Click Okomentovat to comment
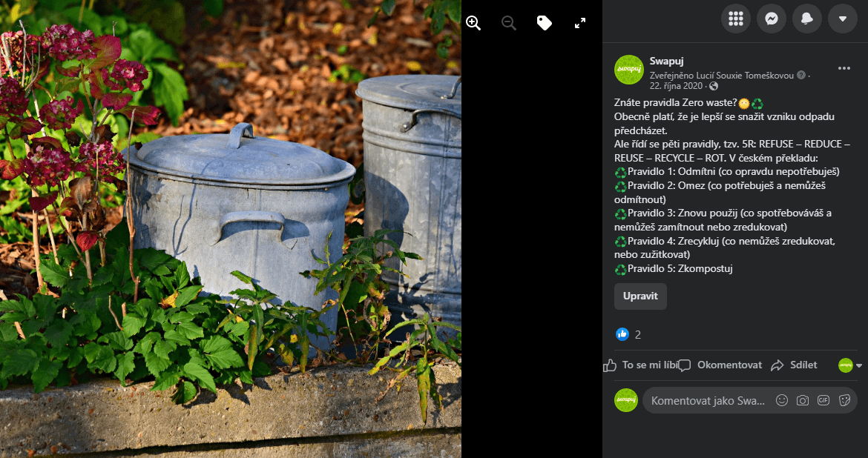This screenshot has width=868, height=458. [x=720, y=365]
